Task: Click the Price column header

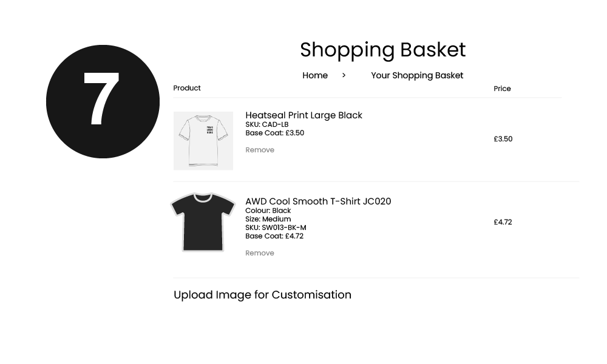Action: click(502, 89)
